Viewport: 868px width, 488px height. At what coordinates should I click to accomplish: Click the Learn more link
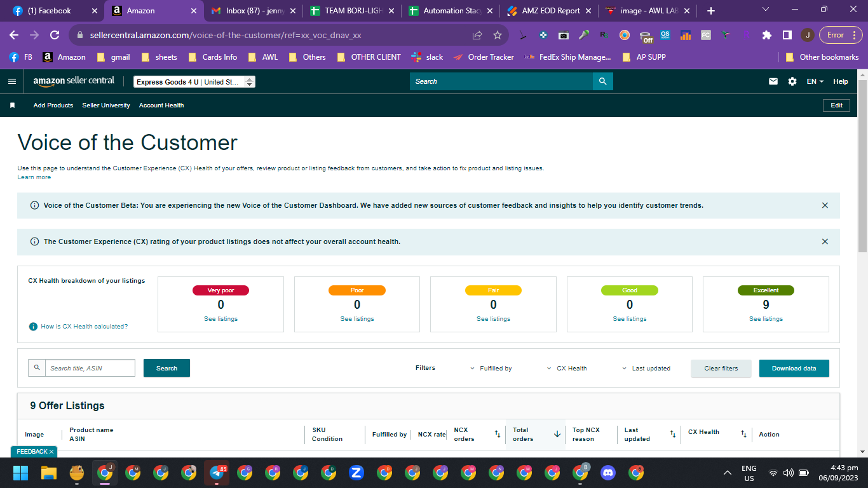(x=34, y=177)
